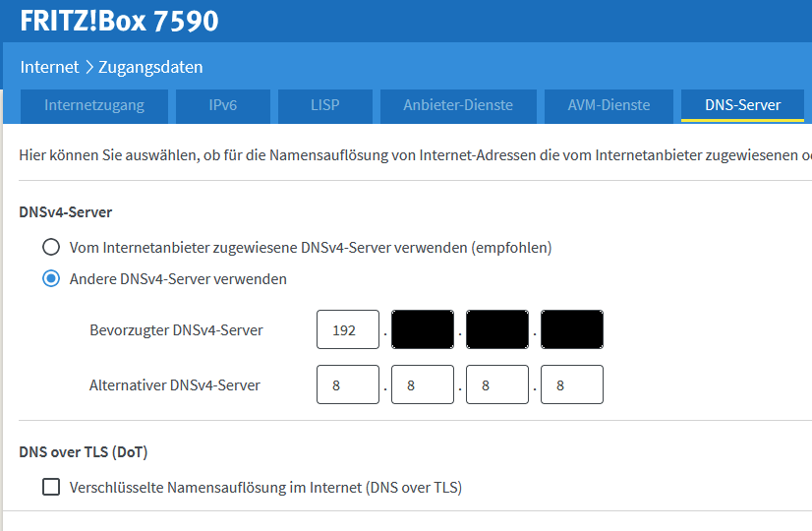Go to the AVM-Dienste tab
Screen dimensions: 812x531
(x=609, y=105)
